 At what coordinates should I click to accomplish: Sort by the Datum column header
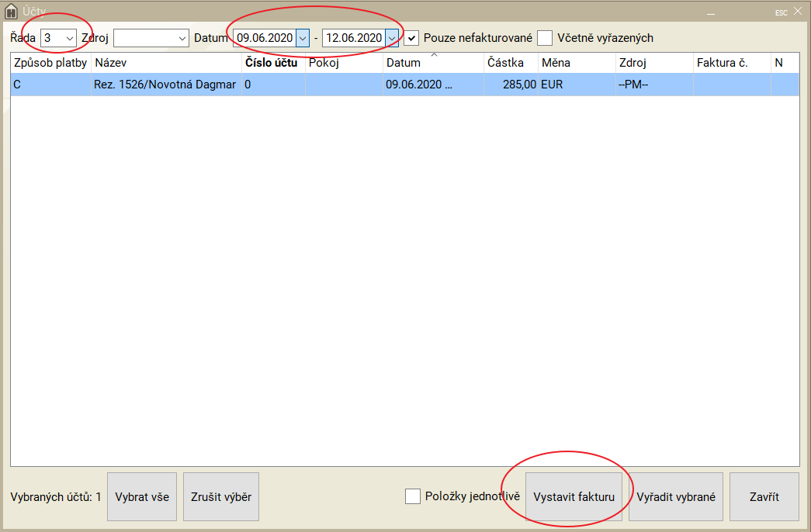pyautogui.click(x=432, y=63)
